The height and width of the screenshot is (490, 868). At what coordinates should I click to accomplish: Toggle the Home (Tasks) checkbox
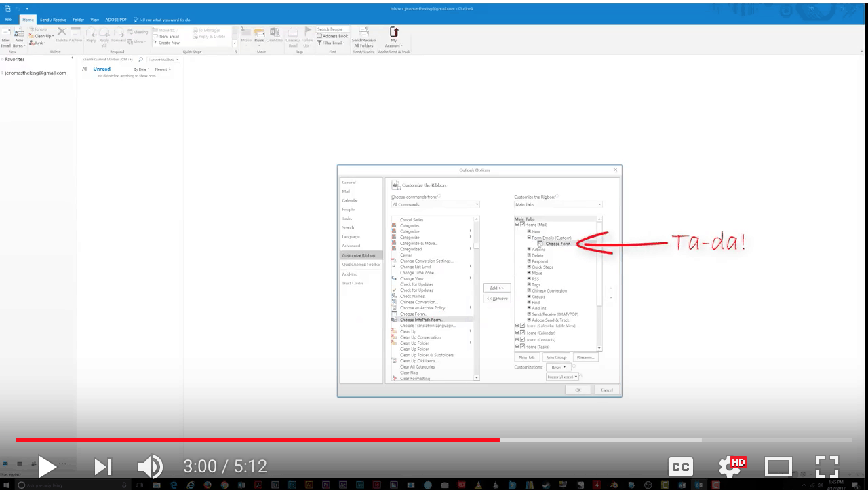coord(522,347)
